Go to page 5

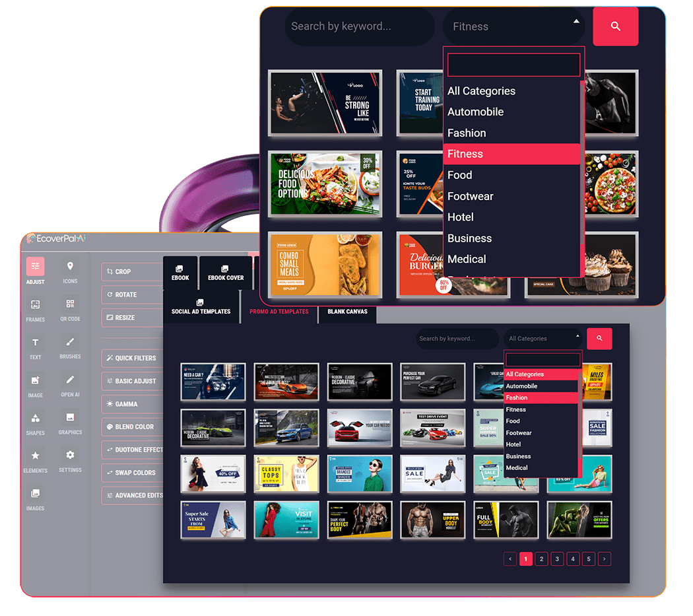click(589, 559)
